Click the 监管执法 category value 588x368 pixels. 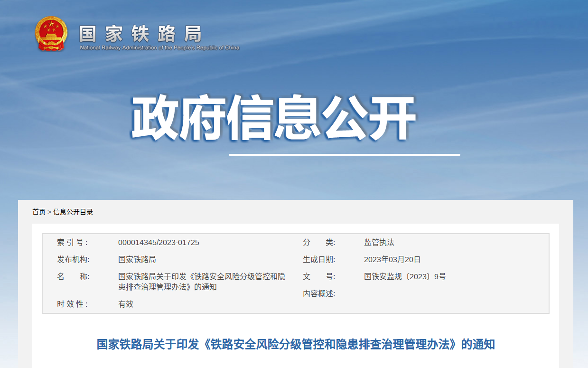pos(379,243)
